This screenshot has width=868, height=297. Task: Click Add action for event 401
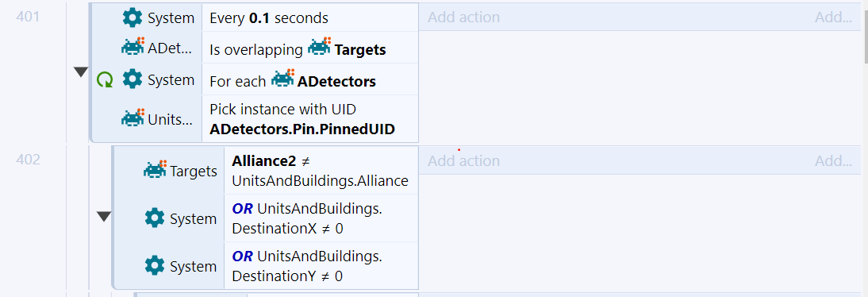[x=464, y=17]
